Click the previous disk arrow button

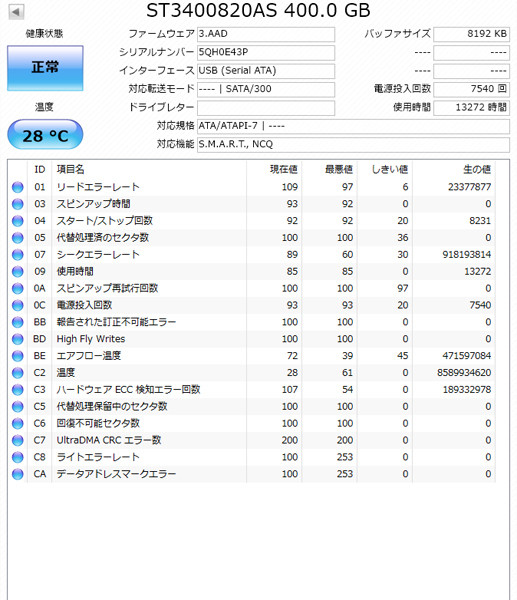pos(16,11)
